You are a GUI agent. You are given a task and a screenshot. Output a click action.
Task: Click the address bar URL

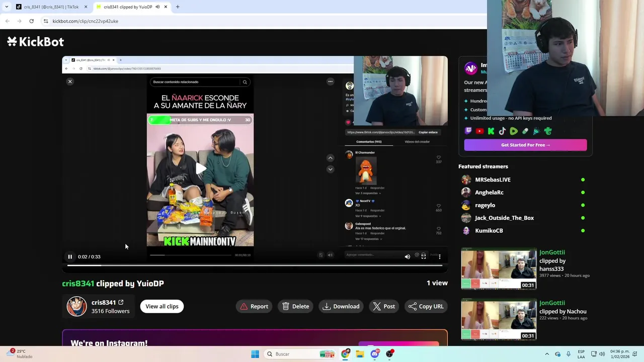click(85, 21)
